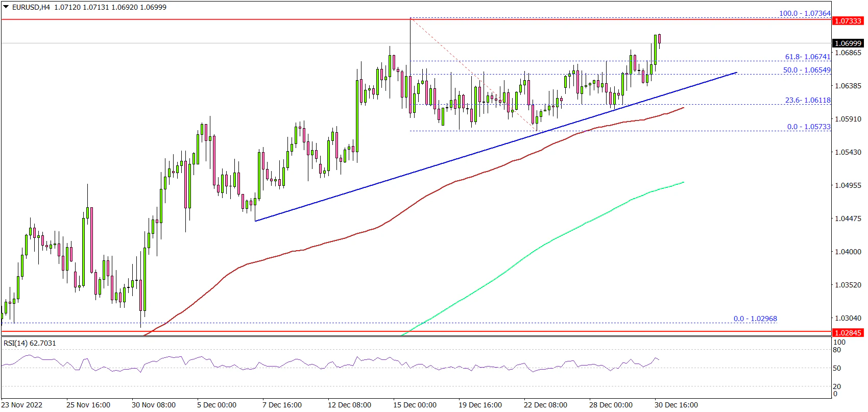
Task: Click the black 1.06999 current price tag
Action: (x=848, y=44)
